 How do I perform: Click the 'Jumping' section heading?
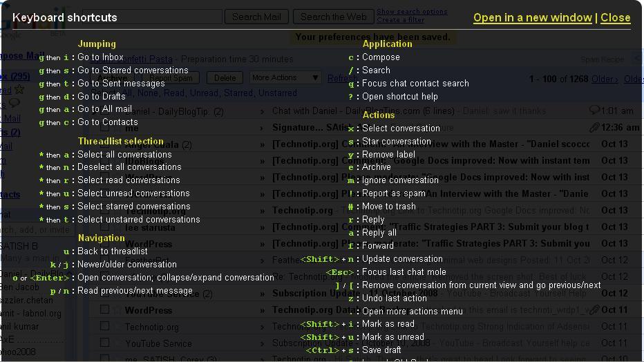click(97, 44)
